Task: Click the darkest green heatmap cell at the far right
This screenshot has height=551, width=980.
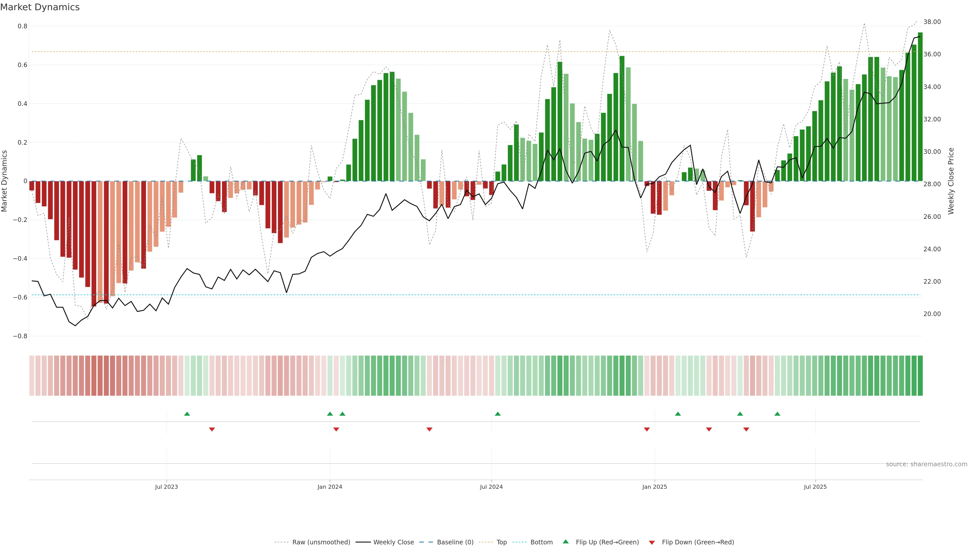Action: pos(920,376)
